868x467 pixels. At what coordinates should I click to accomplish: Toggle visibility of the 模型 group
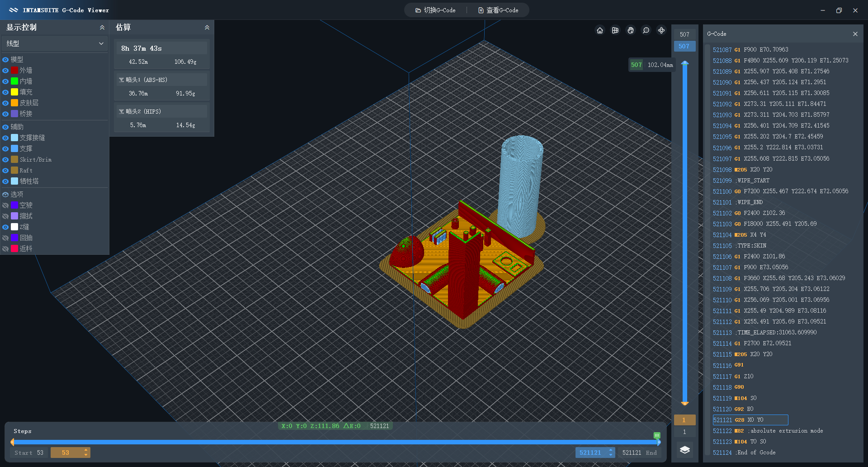click(5, 60)
